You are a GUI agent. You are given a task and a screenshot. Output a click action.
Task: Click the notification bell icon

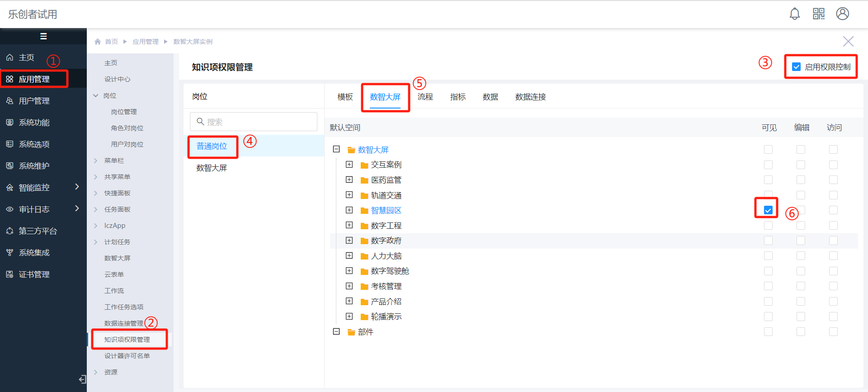pyautogui.click(x=794, y=14)
